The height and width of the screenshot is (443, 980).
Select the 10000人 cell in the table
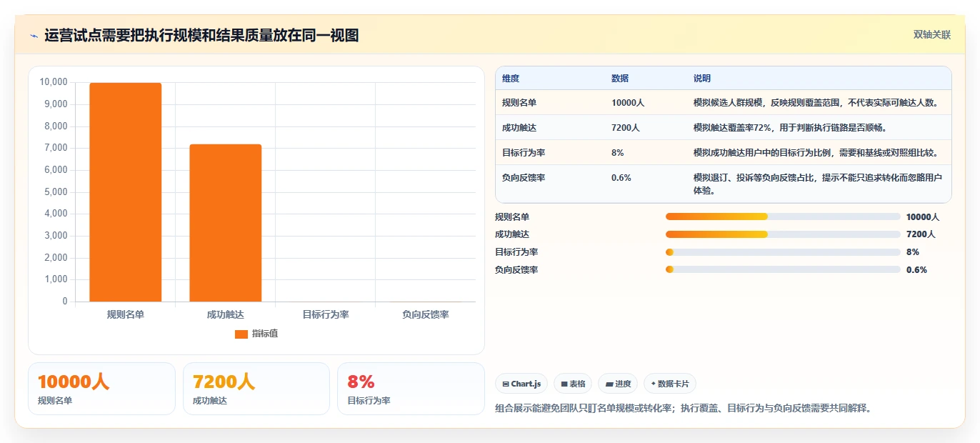pos(628,103)
